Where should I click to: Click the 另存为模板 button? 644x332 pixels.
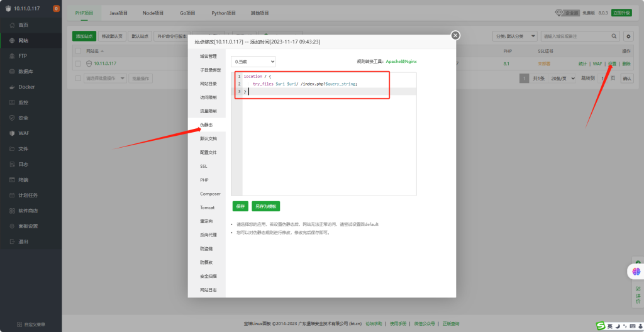pyautogui.click(x=266, y=206)
